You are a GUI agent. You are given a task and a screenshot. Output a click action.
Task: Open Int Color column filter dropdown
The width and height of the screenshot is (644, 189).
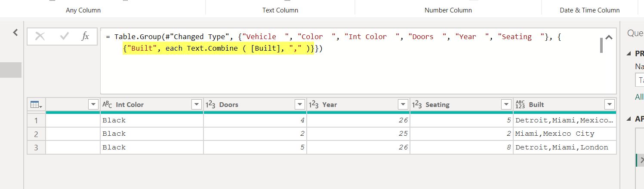pos(196,104)
